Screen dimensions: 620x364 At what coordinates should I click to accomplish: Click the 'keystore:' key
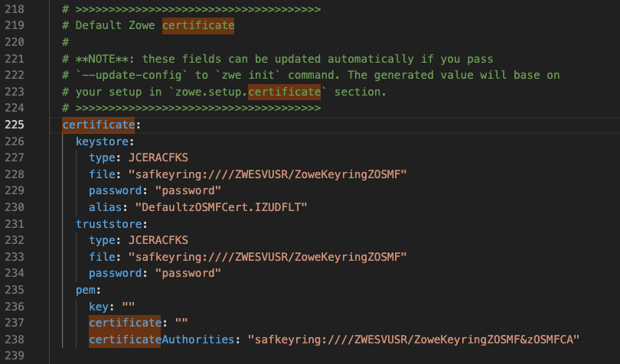point(105,141)
